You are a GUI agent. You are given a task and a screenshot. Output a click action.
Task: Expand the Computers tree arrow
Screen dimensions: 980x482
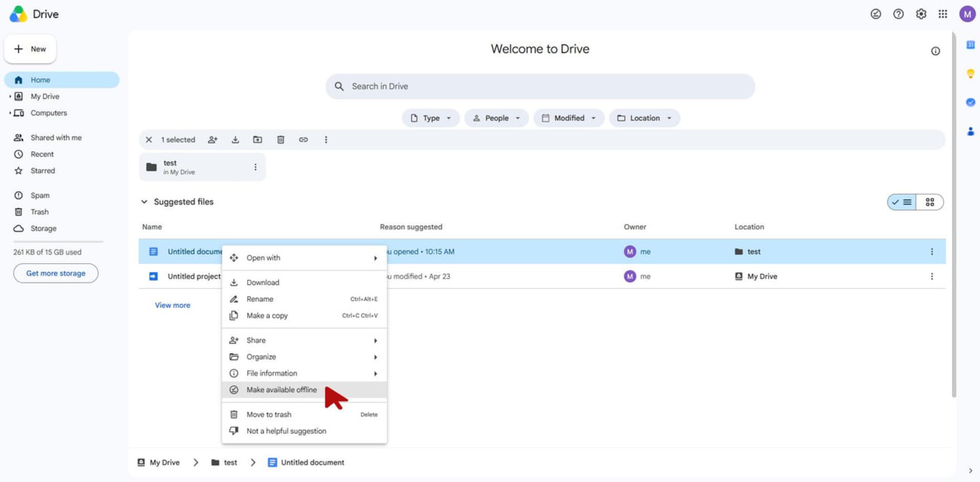pyautogui.click(x=10, y=113)
